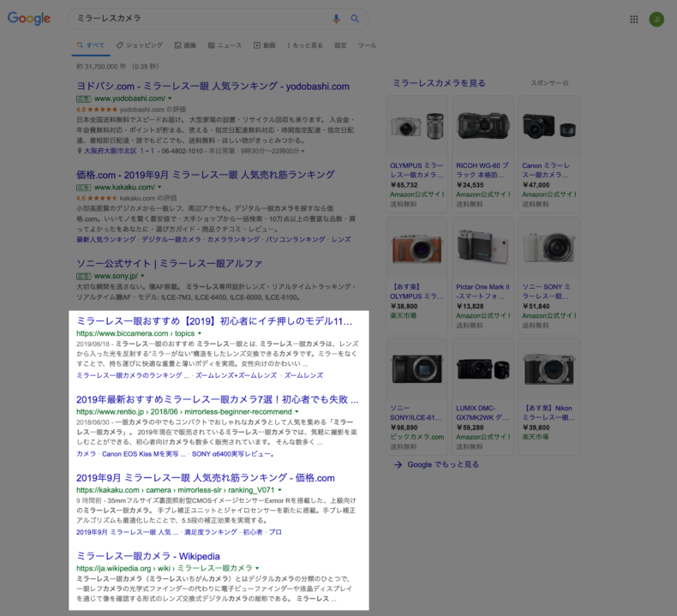
Task: Open the Google apps grid
Action: coord(634,19)
